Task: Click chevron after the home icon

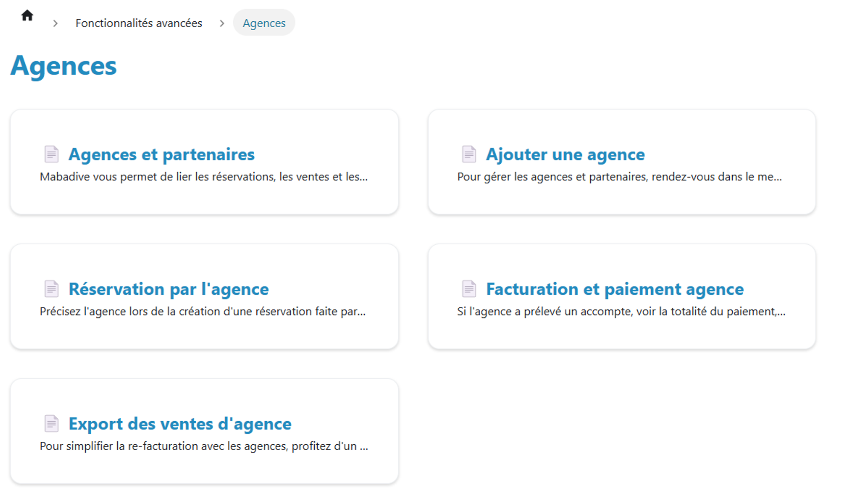Action: [55, 23]
